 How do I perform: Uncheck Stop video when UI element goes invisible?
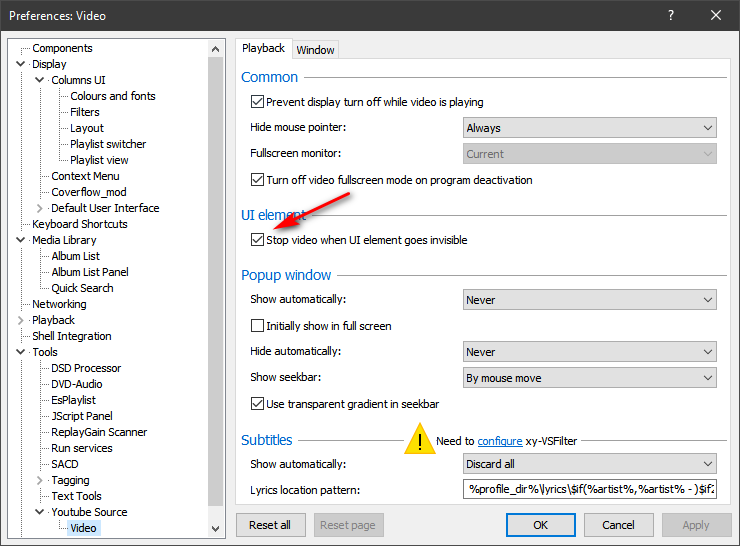[258, 240]
